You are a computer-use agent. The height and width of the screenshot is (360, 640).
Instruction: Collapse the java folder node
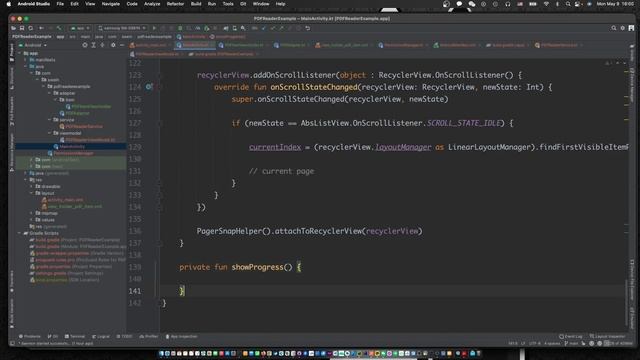point(26,67)
